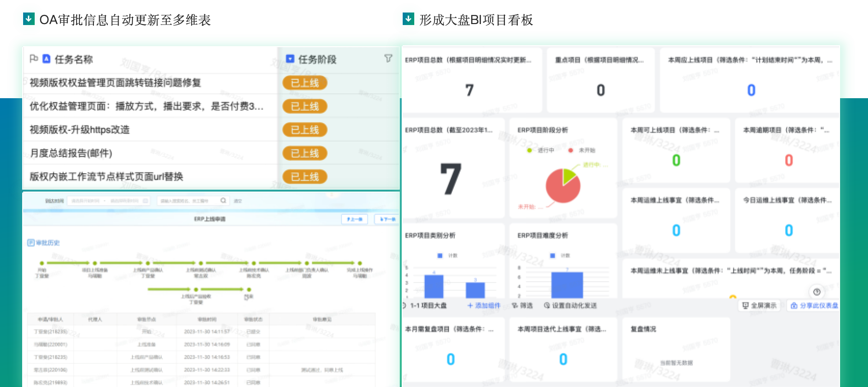Click timestamp 2023-11-30 14:22:33 in approval table
Screen dimensions: 868x387
coord(207,370)
